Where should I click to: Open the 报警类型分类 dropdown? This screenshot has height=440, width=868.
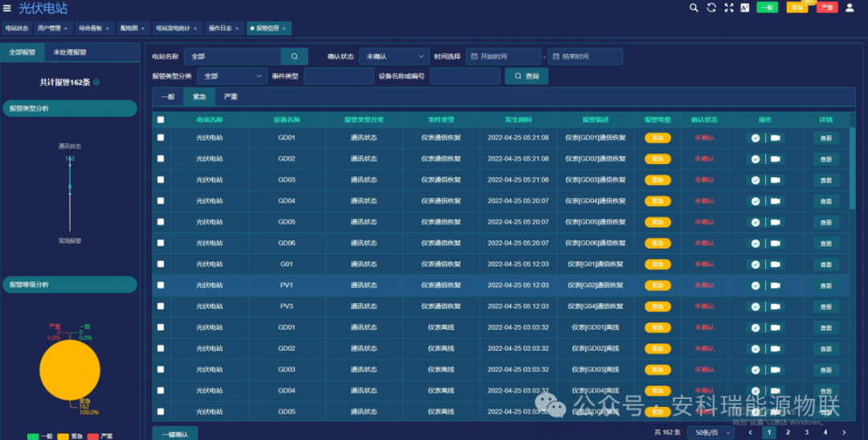pos(232,76)
